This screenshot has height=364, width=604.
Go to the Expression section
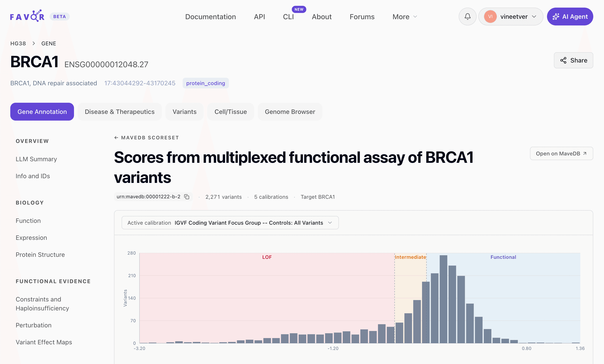[x=31, y=238]
